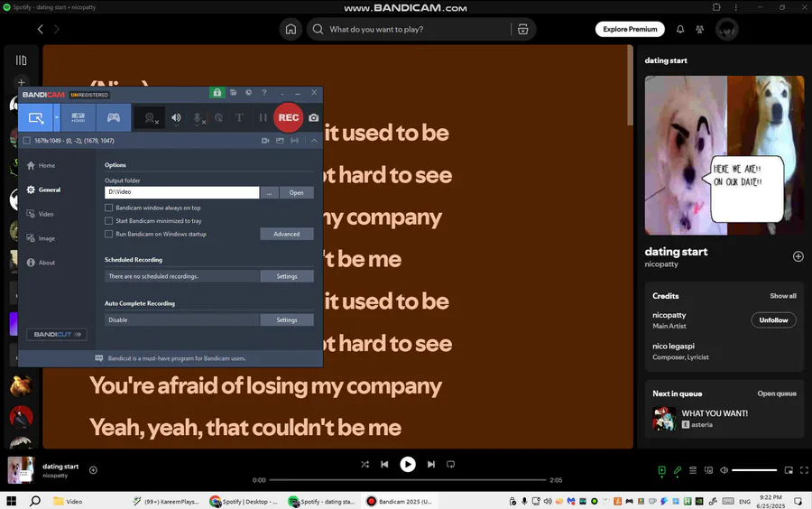Open Bandicam 2025 in Windows taskbar
The width and height of the screenshot is (812, 509).
[399, 501]
